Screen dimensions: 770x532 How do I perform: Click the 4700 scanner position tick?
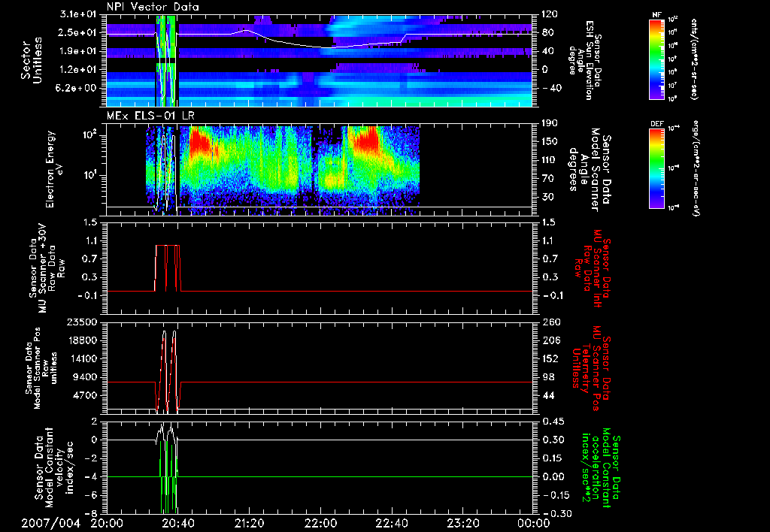[86, 395]
